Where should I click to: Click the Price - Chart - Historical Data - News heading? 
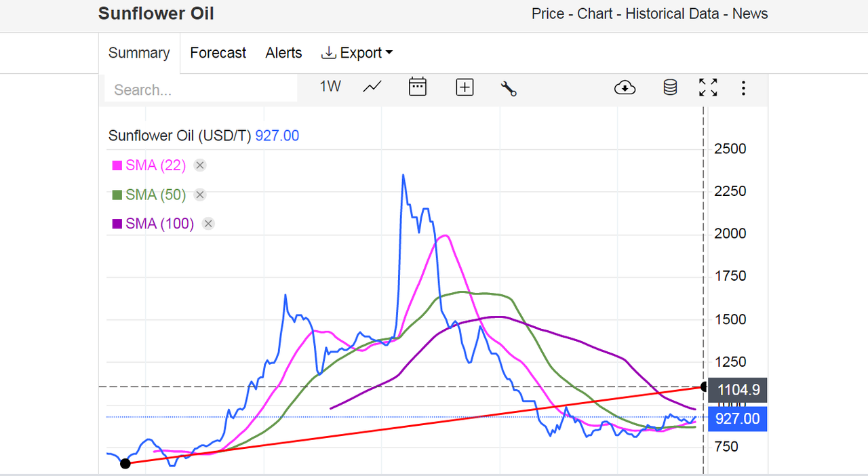650,14
